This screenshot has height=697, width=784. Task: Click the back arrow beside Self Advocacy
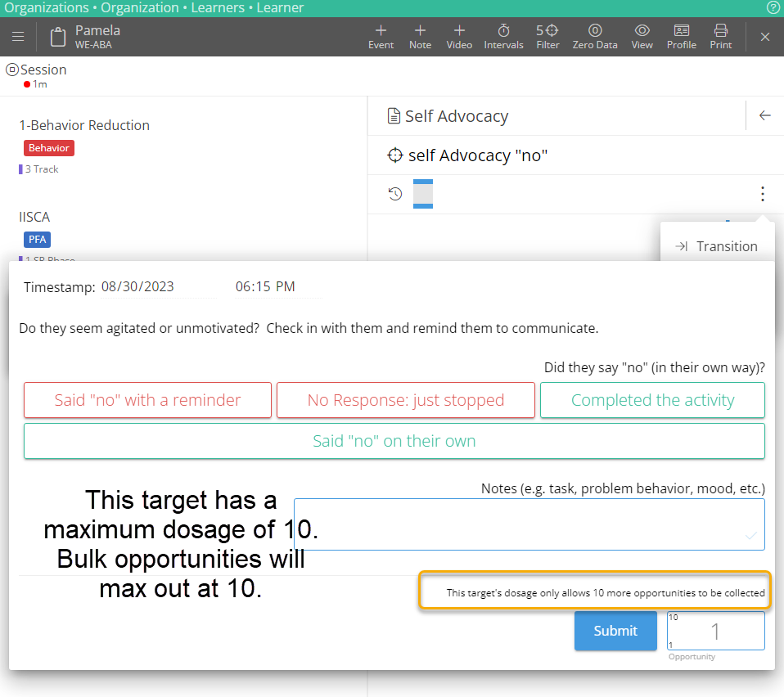765,116
